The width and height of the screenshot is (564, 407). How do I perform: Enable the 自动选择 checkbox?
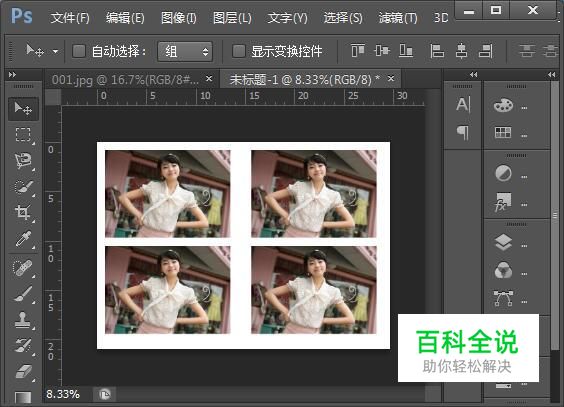click(x=79, y=51)
